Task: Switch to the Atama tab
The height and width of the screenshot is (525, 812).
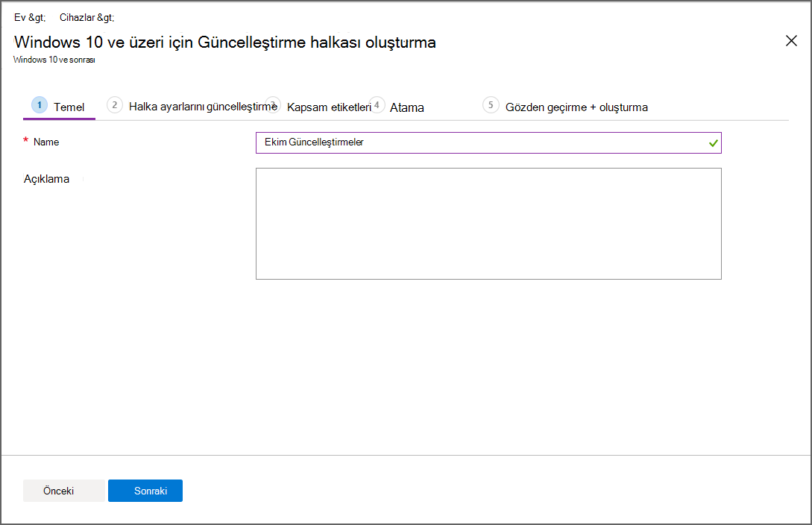Action: pyautogui.click(x=406, y=107)
